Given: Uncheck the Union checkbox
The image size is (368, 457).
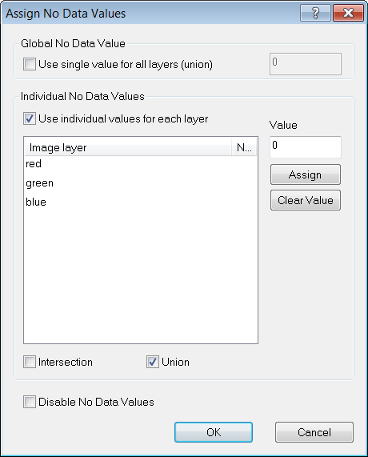Looking at the screenshot, I should pyautogui.click(x=152, y=362).
